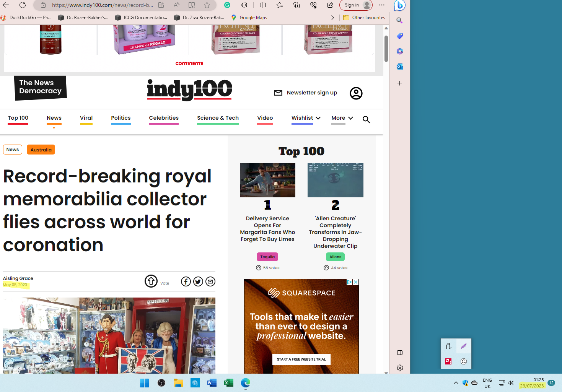Screen dimensions: 562x392
Task: Select the News nav tab
Action: point(54,118)
